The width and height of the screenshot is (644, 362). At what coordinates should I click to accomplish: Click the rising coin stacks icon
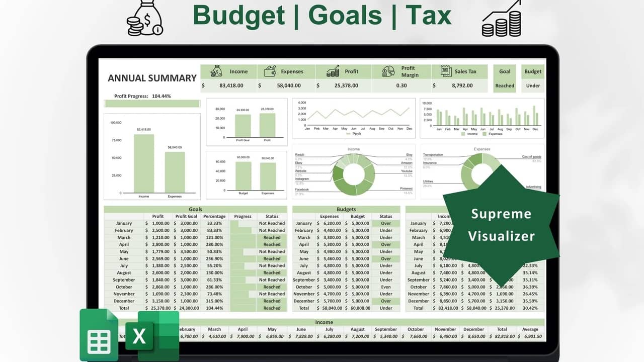click(x=501, y=19)
